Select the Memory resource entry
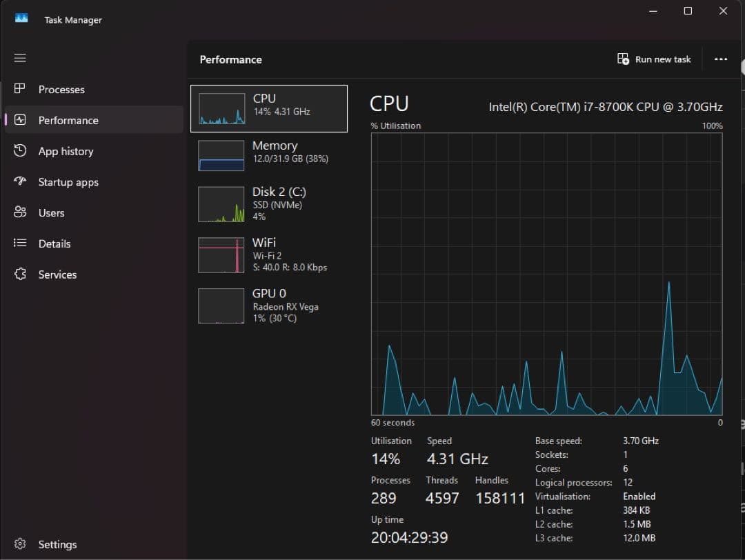 (x=269, y=155)
